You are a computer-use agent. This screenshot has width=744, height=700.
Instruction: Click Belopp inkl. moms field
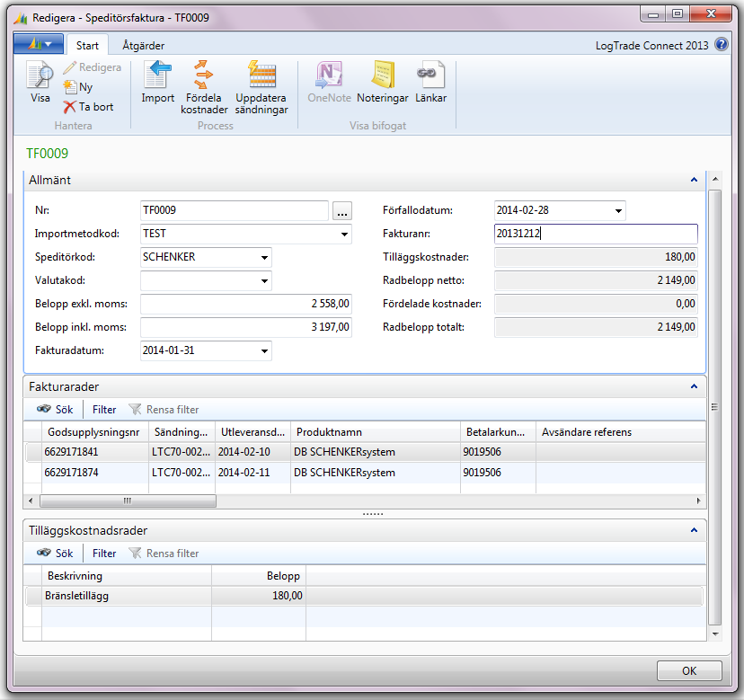coord(246,327)
